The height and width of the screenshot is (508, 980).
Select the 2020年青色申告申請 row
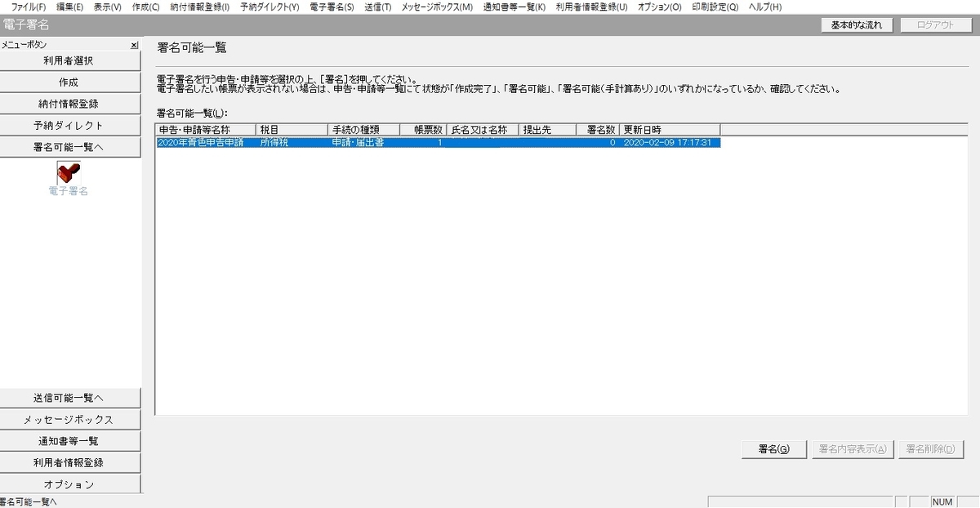[x=438, y=142]
